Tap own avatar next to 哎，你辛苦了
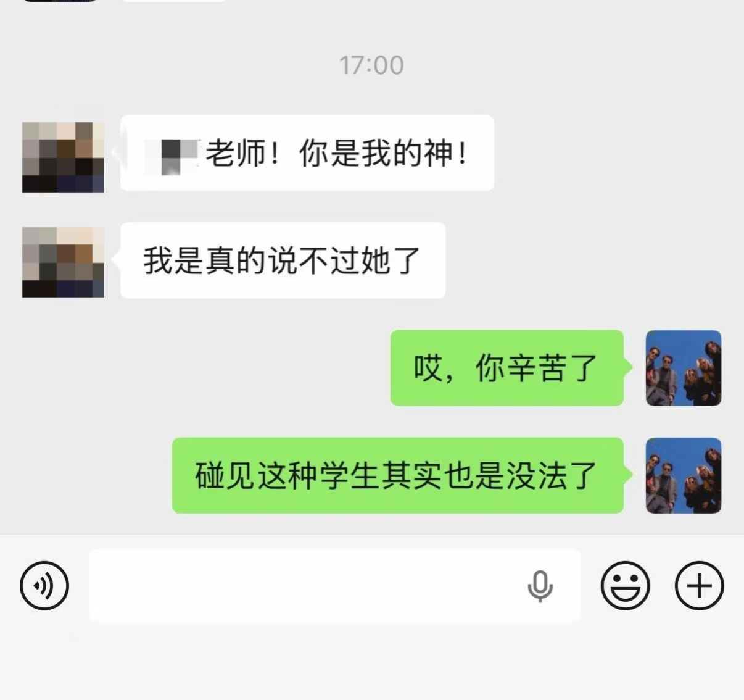Screen dimensions: 744x700 (684, 368)
